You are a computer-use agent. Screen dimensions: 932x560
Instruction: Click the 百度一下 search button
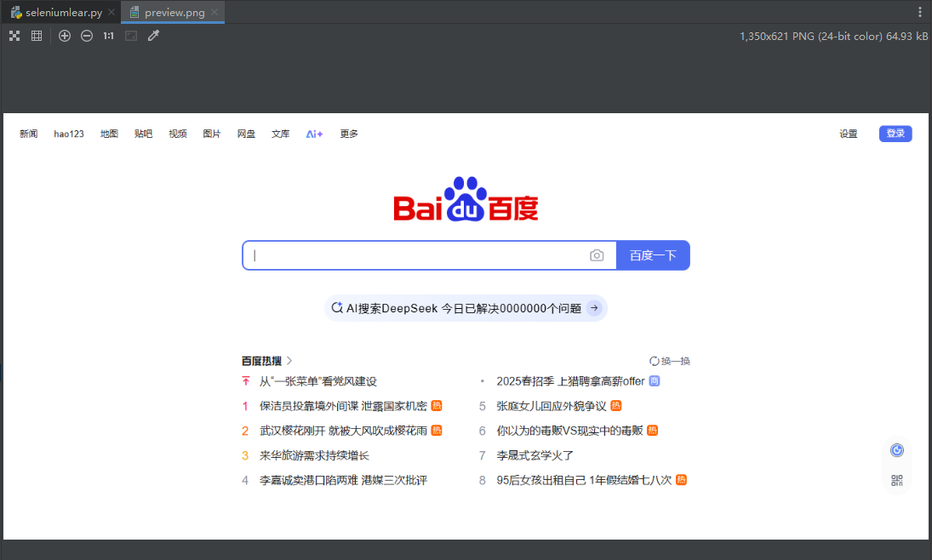653,255
